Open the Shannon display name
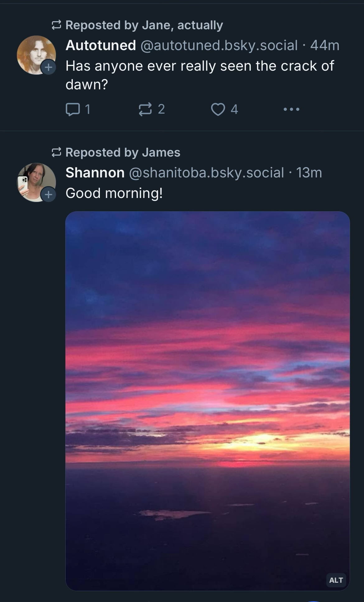The width and height of the screenshot is (364, 602). 95,173
